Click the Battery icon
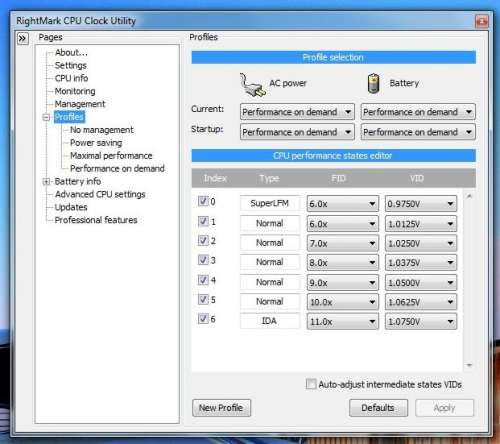500x444 pixels. (x=374, y=83)
